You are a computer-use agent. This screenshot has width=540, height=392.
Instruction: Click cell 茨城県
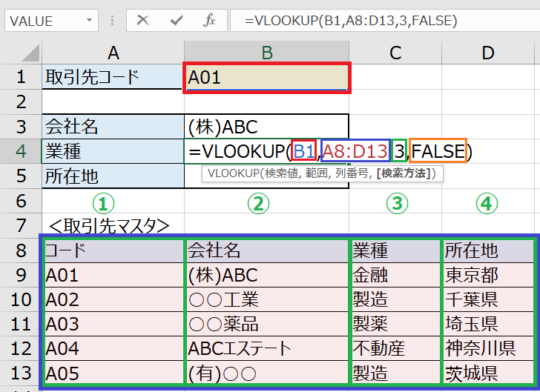488,373
